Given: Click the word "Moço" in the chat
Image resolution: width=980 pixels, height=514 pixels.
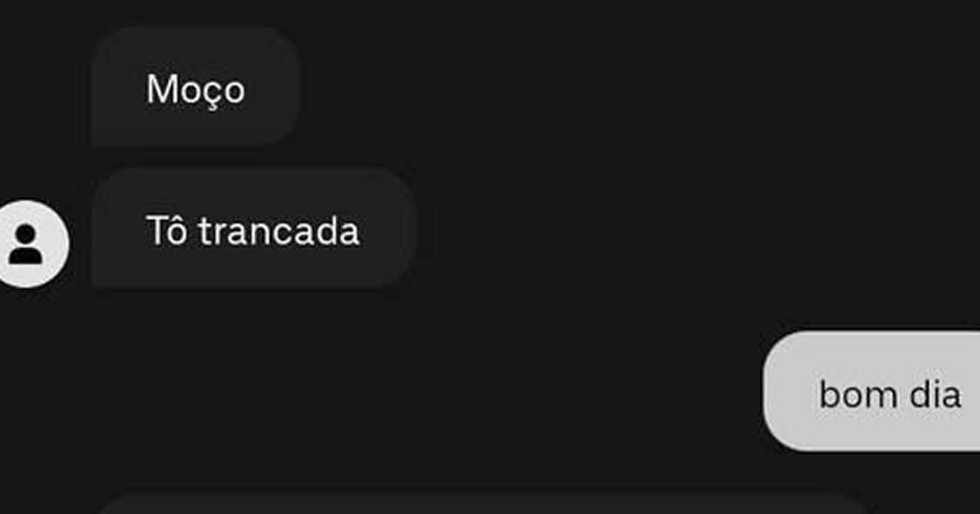Looking at the screenshot, I should 195,89.
